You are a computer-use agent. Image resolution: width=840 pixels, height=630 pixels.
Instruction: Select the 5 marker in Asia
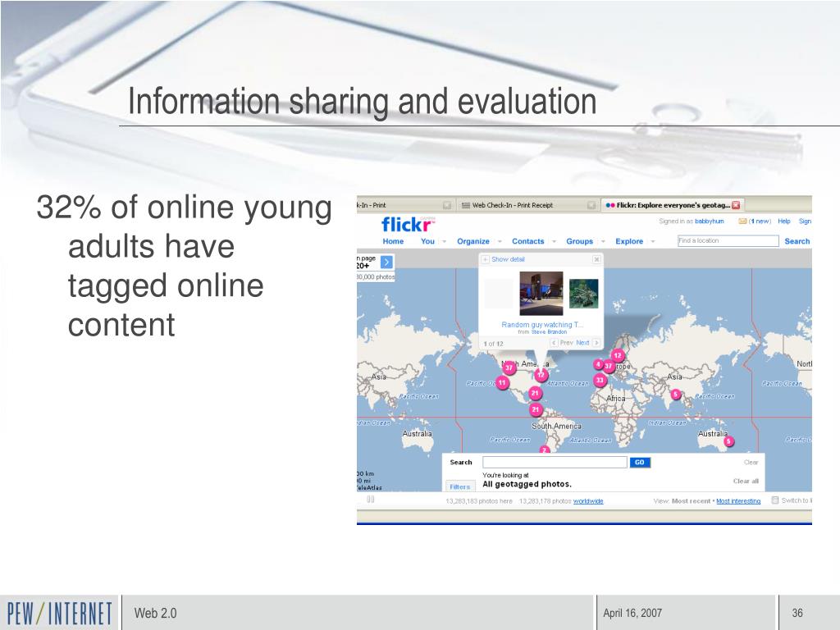(676, 395)
